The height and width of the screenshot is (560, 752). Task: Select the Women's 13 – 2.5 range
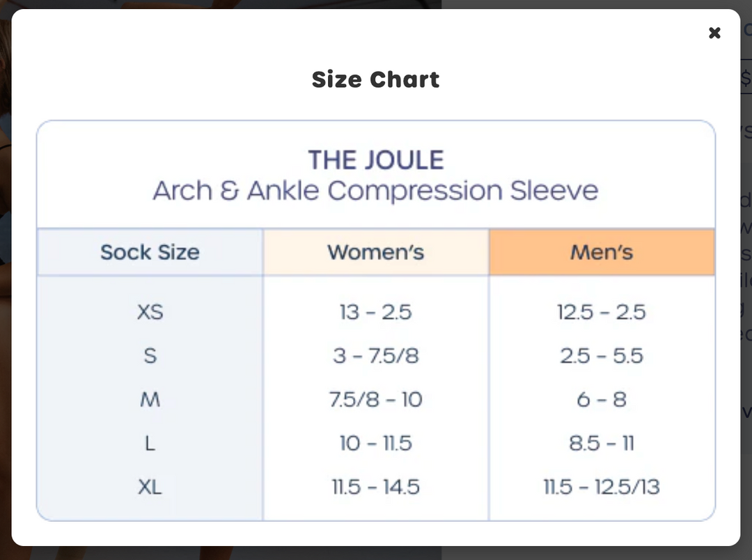(x=376, y=312)
